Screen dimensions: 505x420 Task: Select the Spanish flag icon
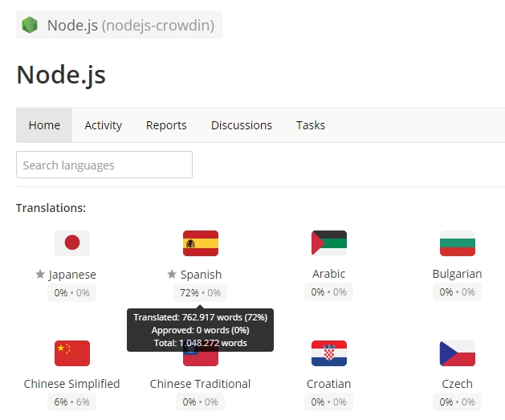[201, 243]
